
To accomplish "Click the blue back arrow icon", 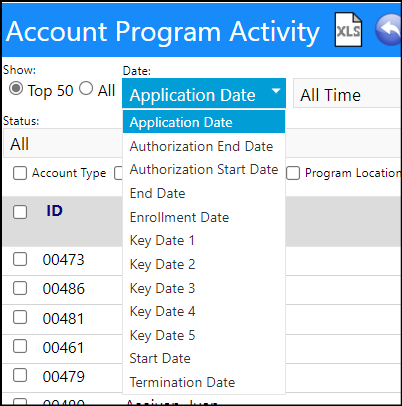I will (x=388, y=30).
